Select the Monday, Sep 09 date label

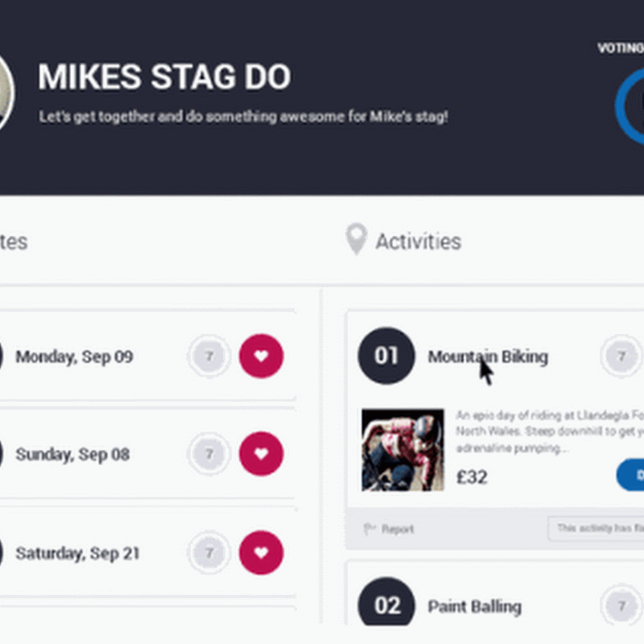click(74, 357)
